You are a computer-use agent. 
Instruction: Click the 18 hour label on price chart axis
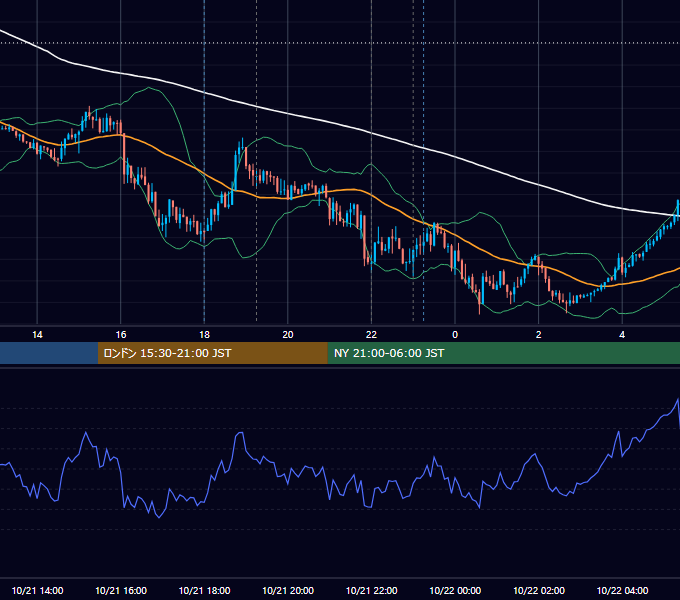(x=204, y=335)
